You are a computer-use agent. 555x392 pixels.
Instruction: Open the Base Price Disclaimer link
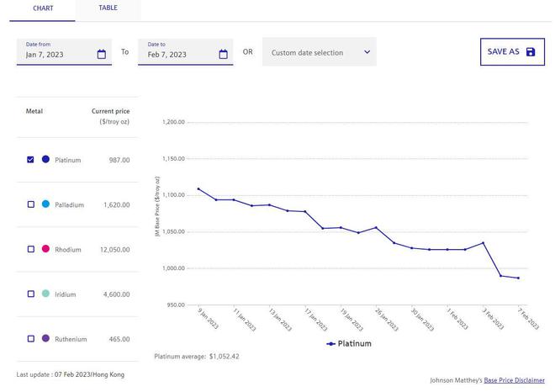coord(514,380)
